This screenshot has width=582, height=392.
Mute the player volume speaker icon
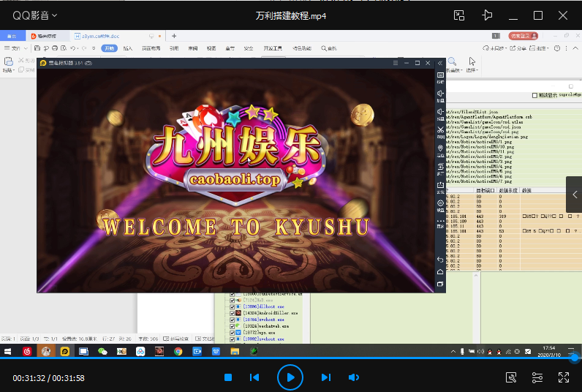coord(354,377)
